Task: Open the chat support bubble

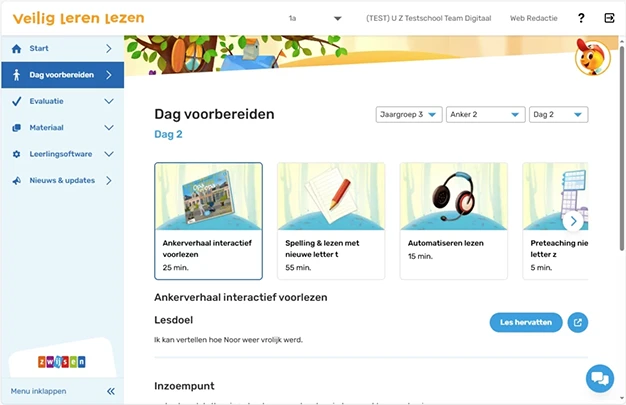Action: point(600,378)
